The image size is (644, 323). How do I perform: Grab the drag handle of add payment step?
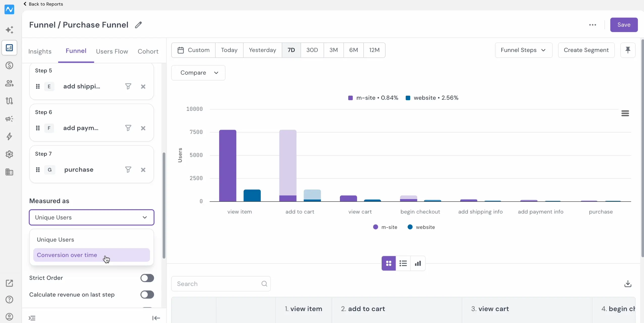(x=38, y=128)
